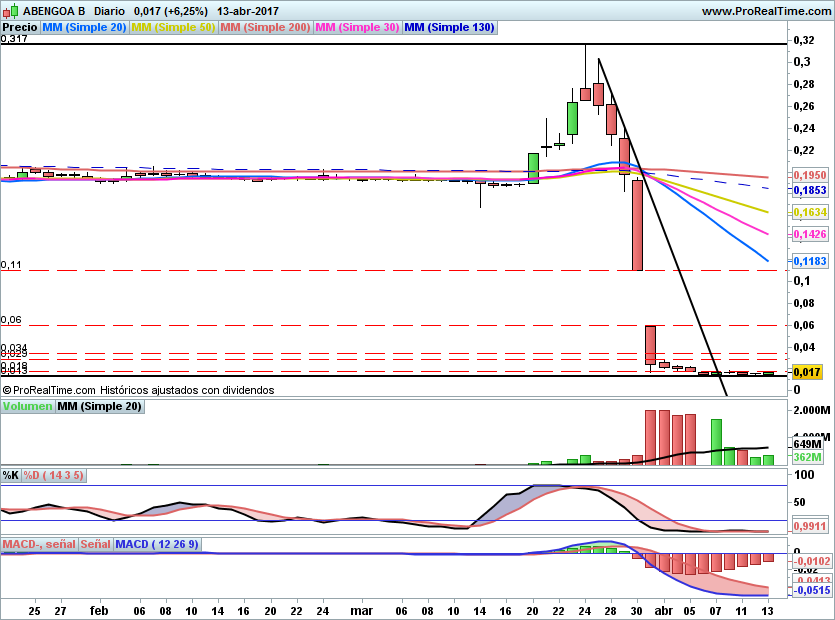Viewport: 835px width, 620px height.
Task: Click the Precio indicator label
Action: point(20,28)
